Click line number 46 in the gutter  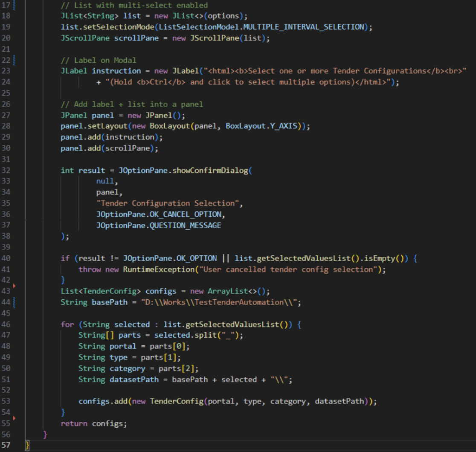(6, 325)
